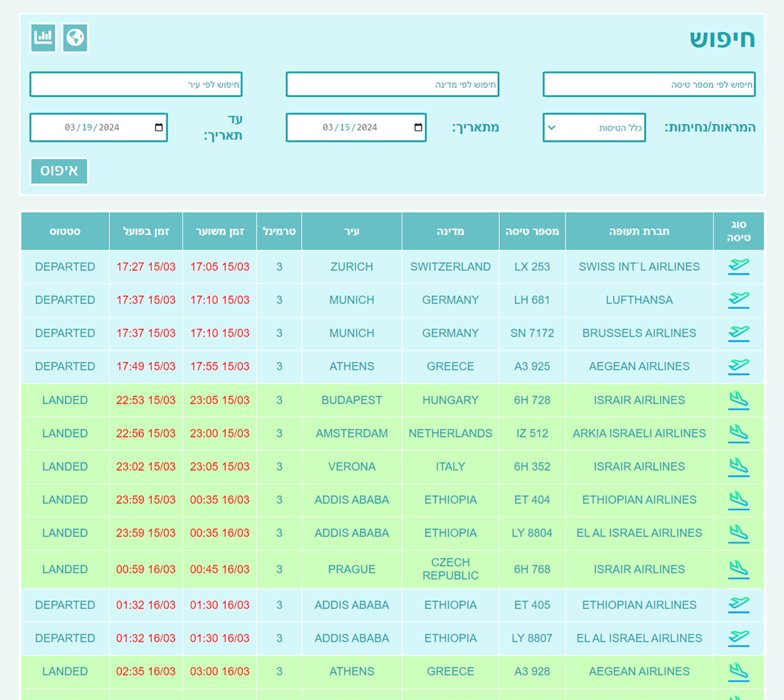Viewport: 784px width, 700px height.
Task: Select the BUDAPEST city cell
Action: point(352,400)
